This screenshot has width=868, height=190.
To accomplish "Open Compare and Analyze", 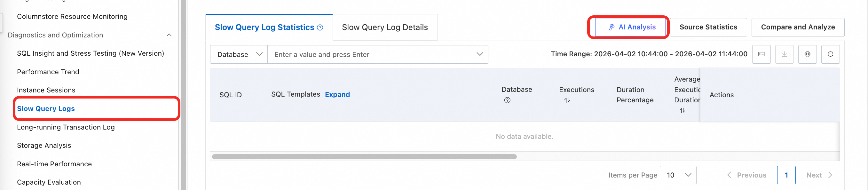I will pyautogui.click(x=798, y=27).
